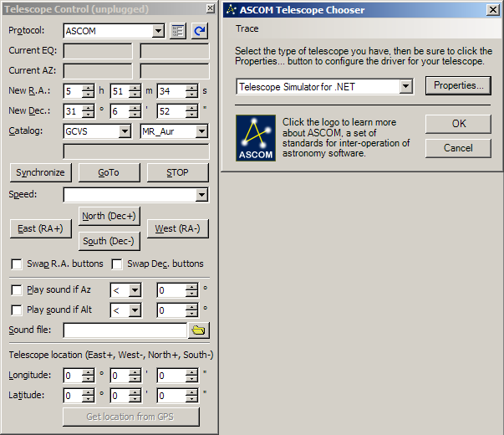Click the Alt threshold value field
Screen dimensions: 504x435
pos(171,311)
